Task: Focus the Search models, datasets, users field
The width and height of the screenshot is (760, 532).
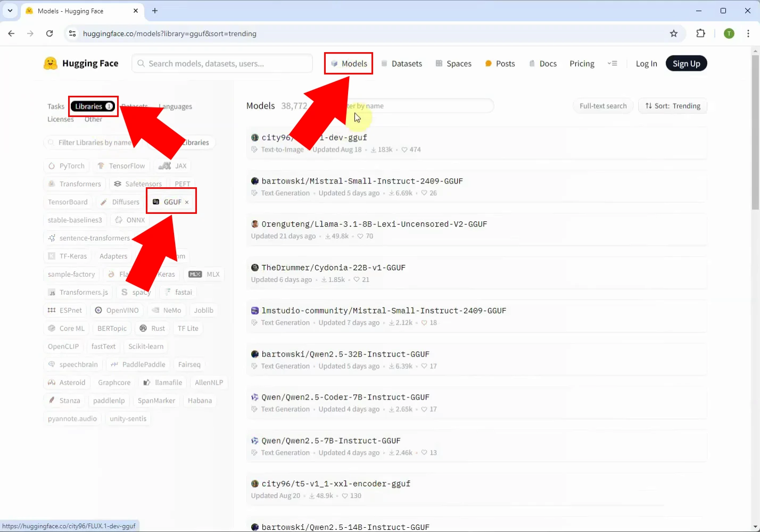Action: pyautogui.click(x=222, y=63)
